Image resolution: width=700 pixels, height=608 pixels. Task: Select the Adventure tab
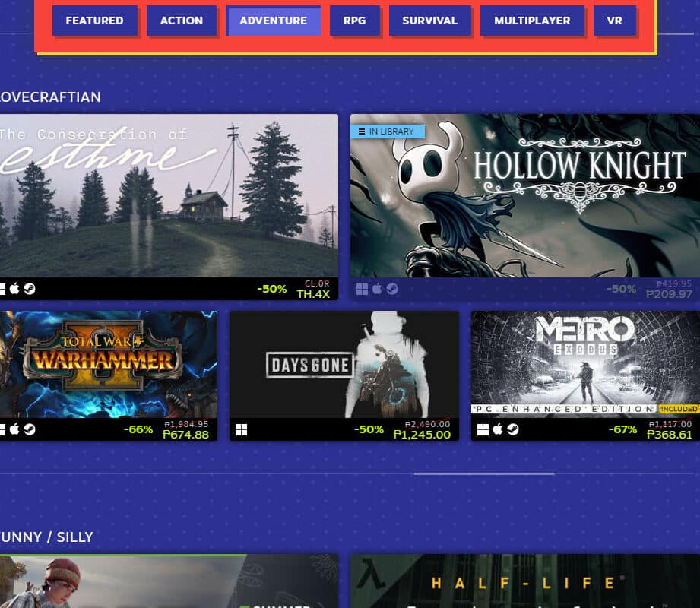[x=273, y=21]
